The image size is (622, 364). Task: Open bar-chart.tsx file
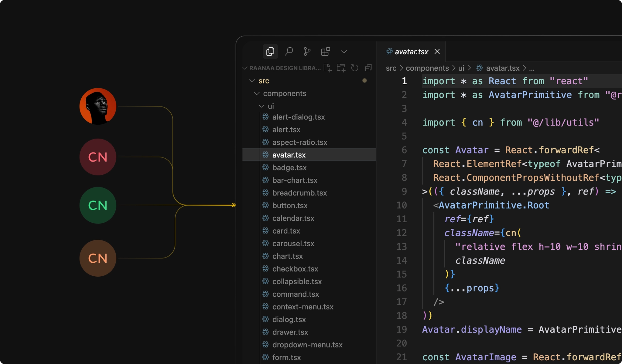pos(295,180)
